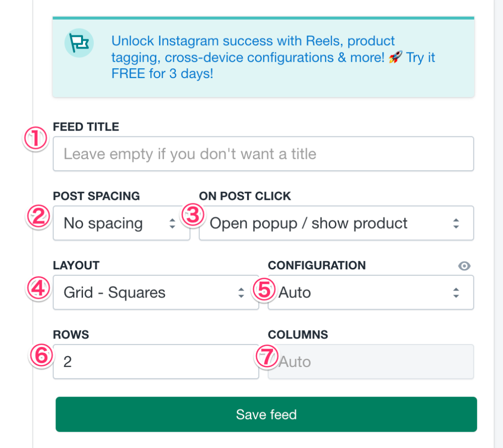Viewport: 503px width, 448px height.
Task: Expand the Layout dropdown showing Grid - Squares
Action: coord(156,293)
